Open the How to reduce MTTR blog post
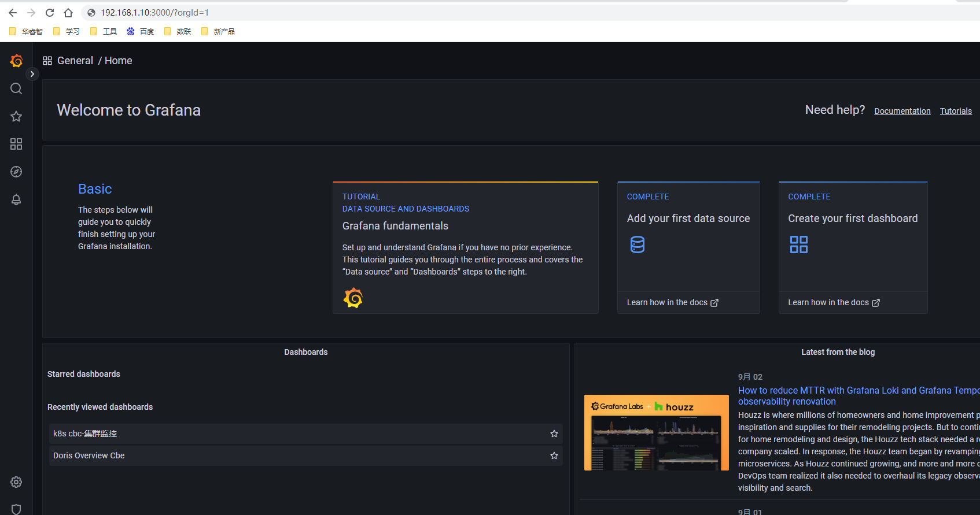The image size is (980, 515). (x=859, y=396)
